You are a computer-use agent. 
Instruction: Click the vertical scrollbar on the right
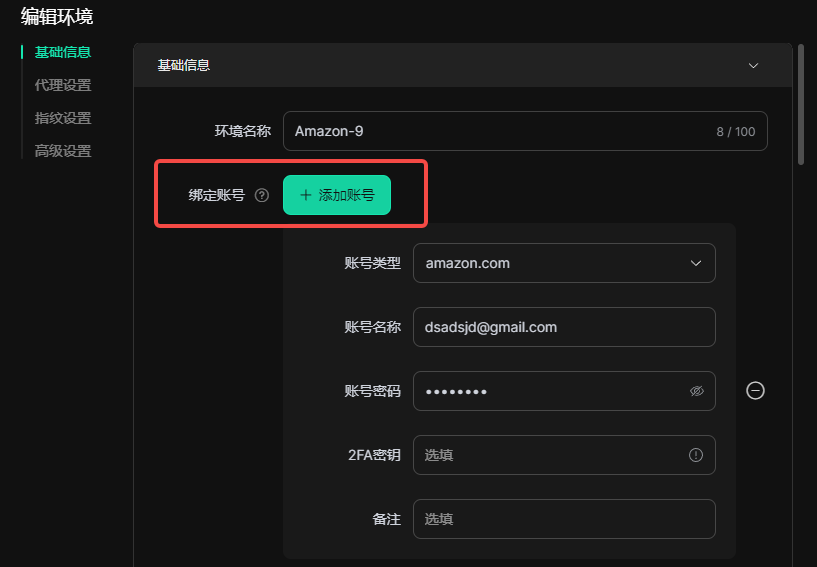pyautogui.click(x=800, y=105)
